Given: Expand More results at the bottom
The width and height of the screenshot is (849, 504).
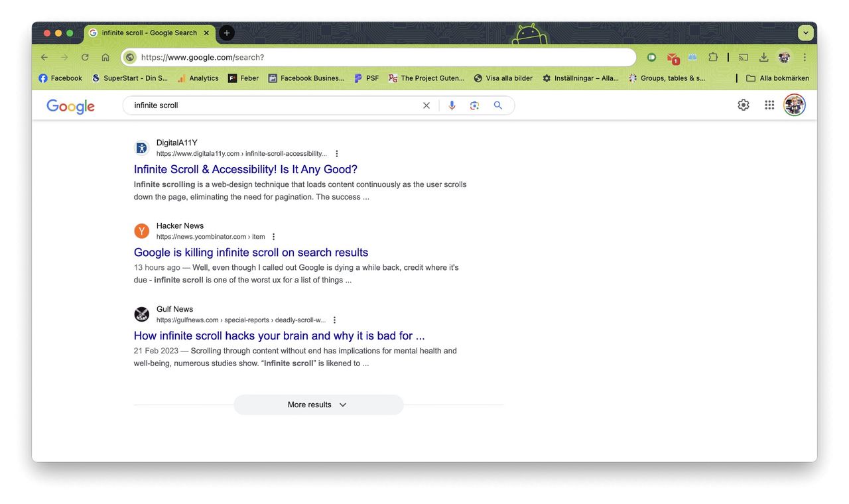Looking at the screenshot, I should [x=318, y=405].
